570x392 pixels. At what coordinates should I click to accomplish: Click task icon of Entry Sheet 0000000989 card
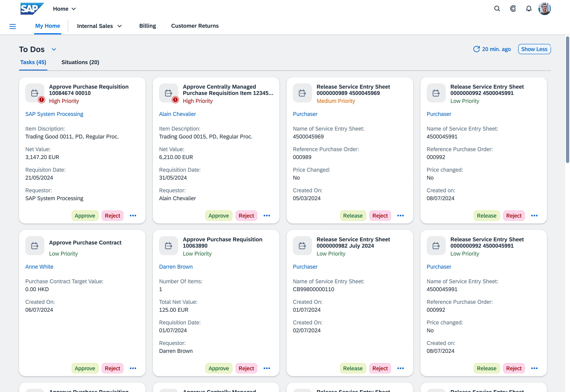302,93
